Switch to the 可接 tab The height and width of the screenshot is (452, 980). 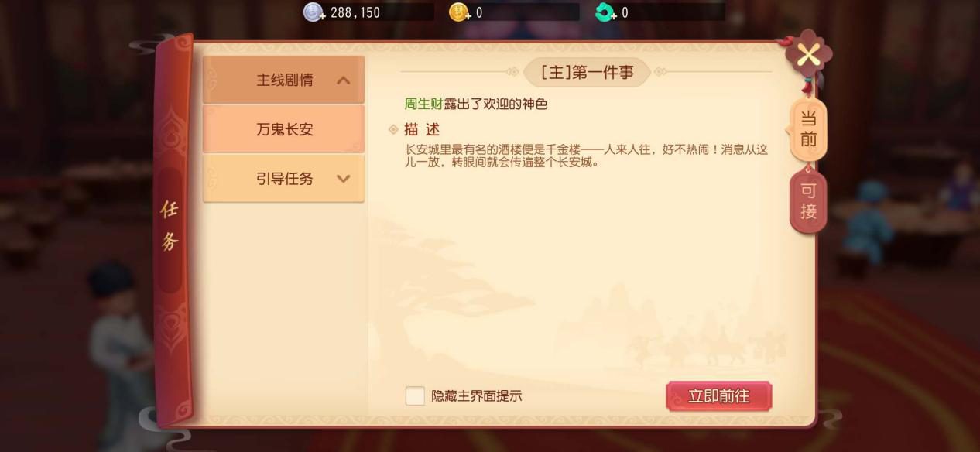[x=808, y=201]
